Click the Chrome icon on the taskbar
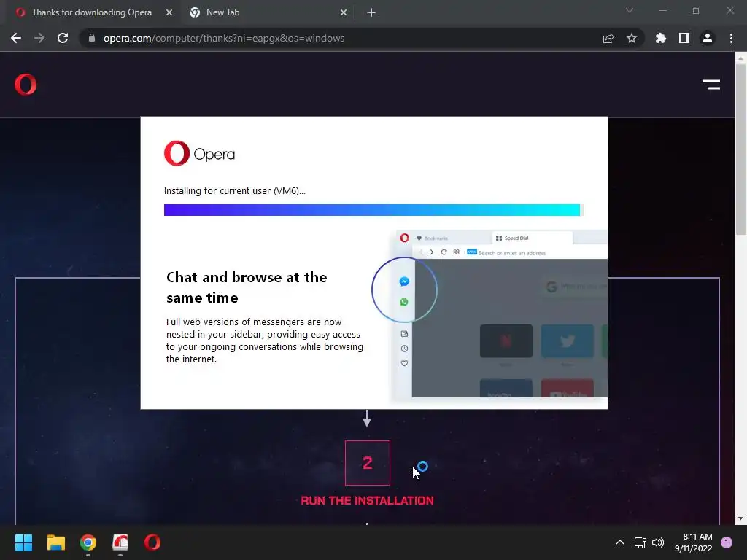 [x=88, y=542]
